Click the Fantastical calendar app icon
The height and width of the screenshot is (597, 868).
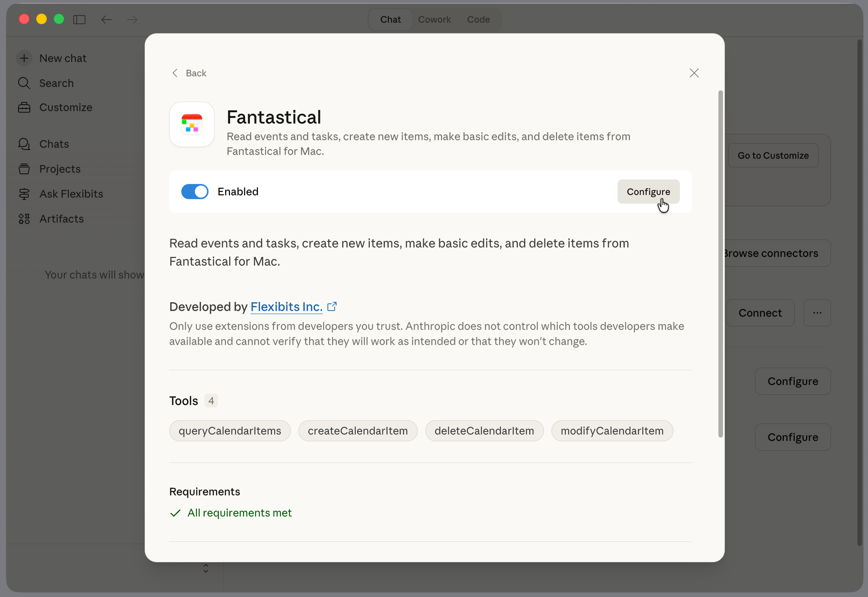(192, 124)
